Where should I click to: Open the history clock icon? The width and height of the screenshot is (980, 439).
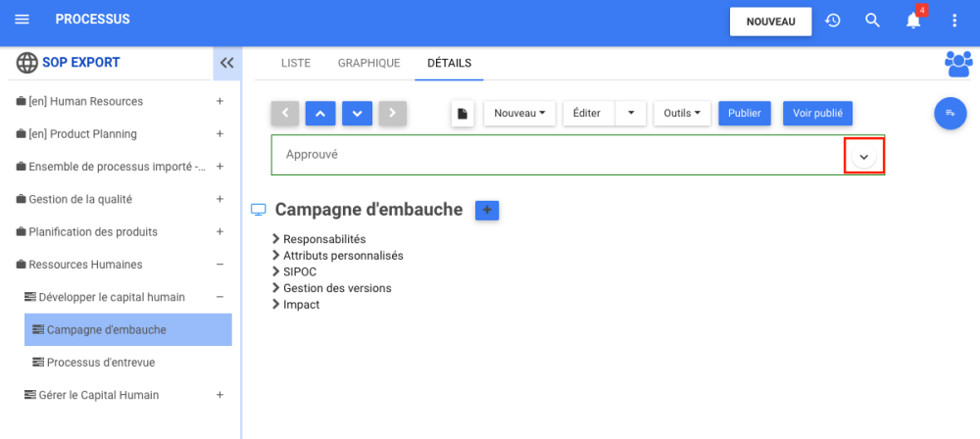[x=833, y=21]
